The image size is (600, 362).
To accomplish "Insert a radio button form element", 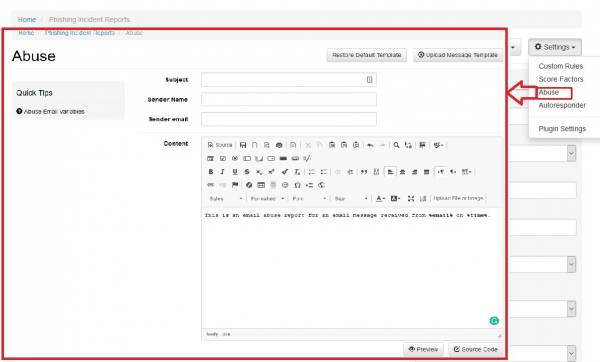I will coord(235,158).
